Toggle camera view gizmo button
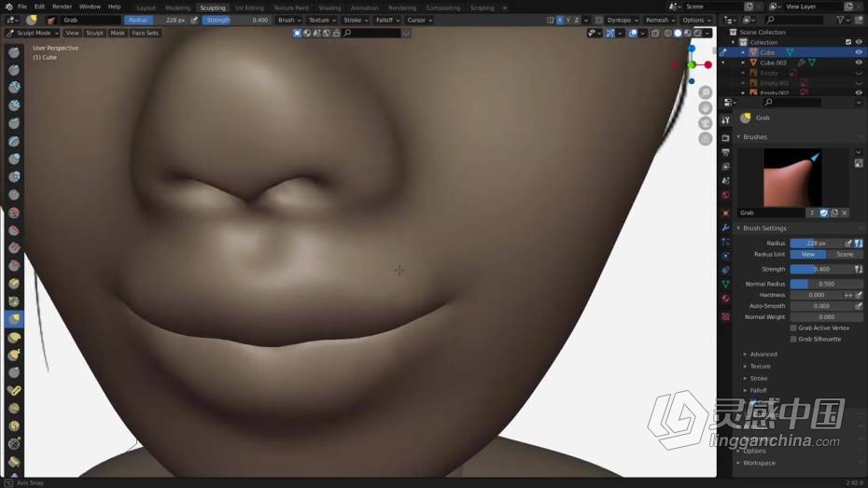 706,123
